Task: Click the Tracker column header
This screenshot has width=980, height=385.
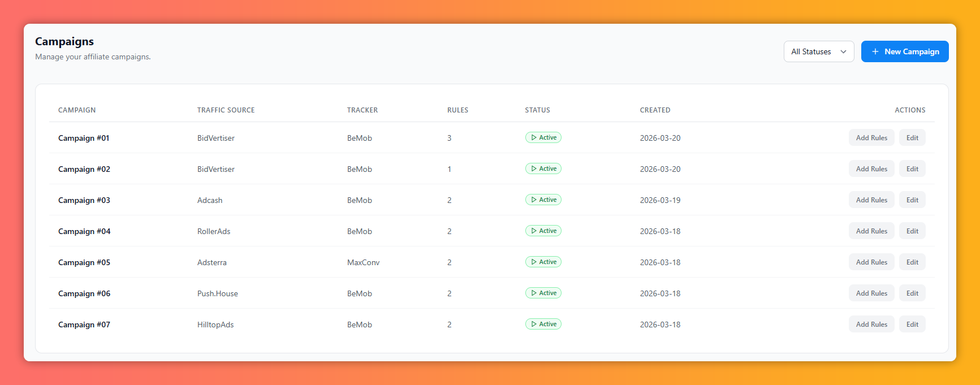Action: [x=362, y=110]
